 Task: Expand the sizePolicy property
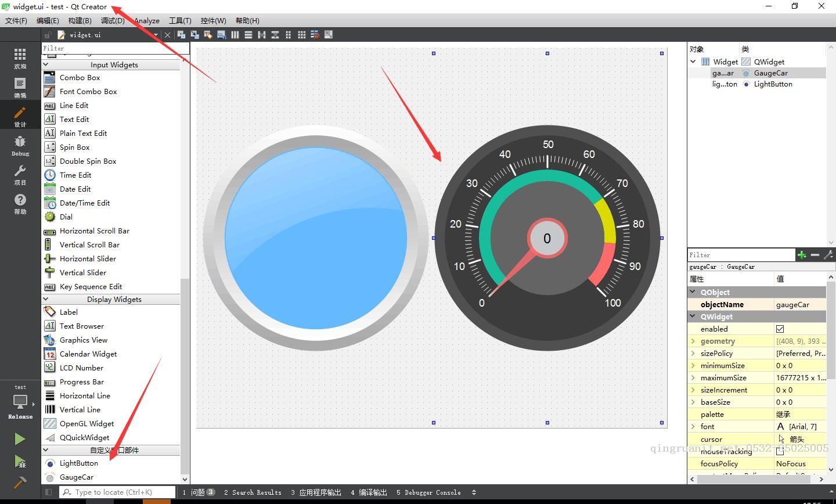(x=693, y=353)
